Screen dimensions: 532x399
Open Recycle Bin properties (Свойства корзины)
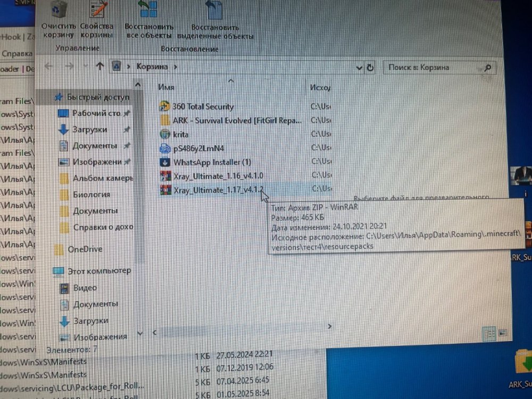coord(97,20)
